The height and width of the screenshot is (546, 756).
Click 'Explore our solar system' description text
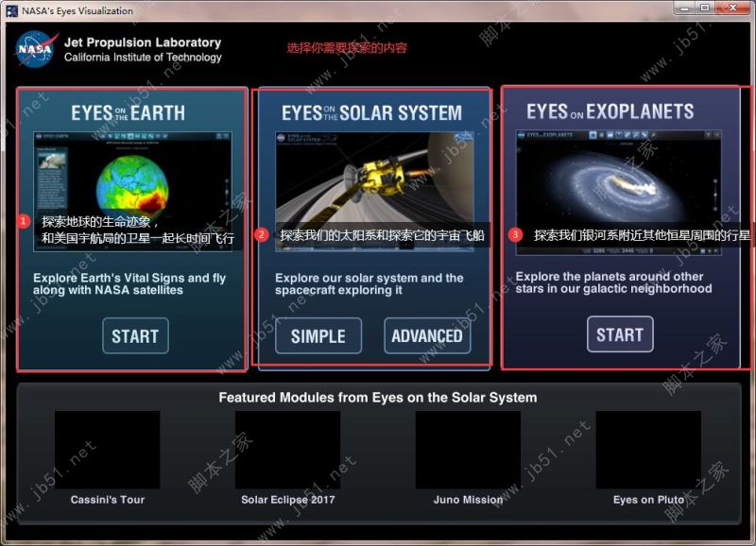(369, 283)
